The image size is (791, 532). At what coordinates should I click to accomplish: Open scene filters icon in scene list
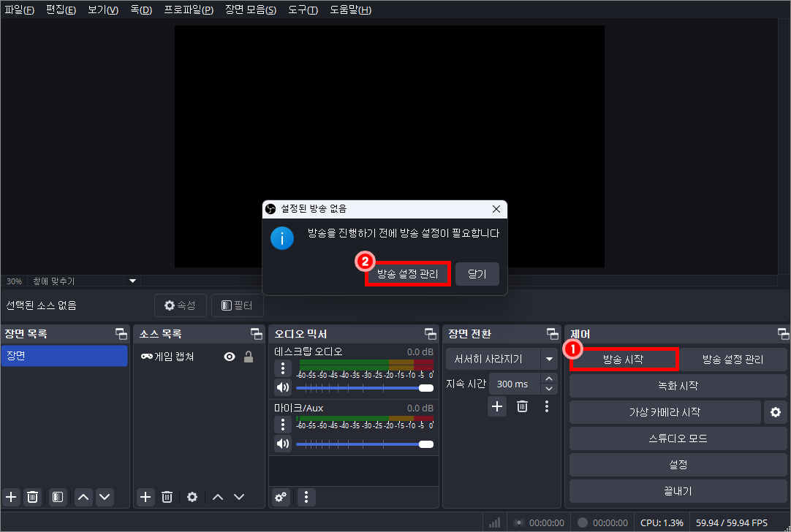click(x=58, y=497)
